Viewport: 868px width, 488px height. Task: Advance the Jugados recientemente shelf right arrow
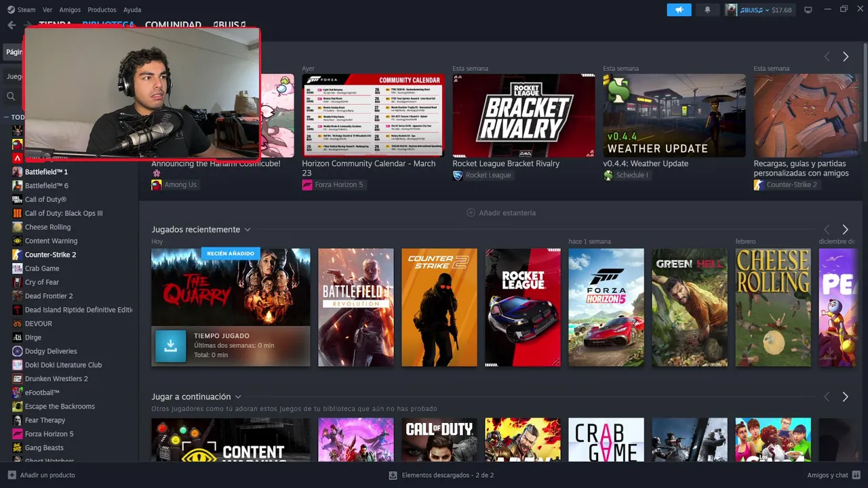click(x=846, y=230)
